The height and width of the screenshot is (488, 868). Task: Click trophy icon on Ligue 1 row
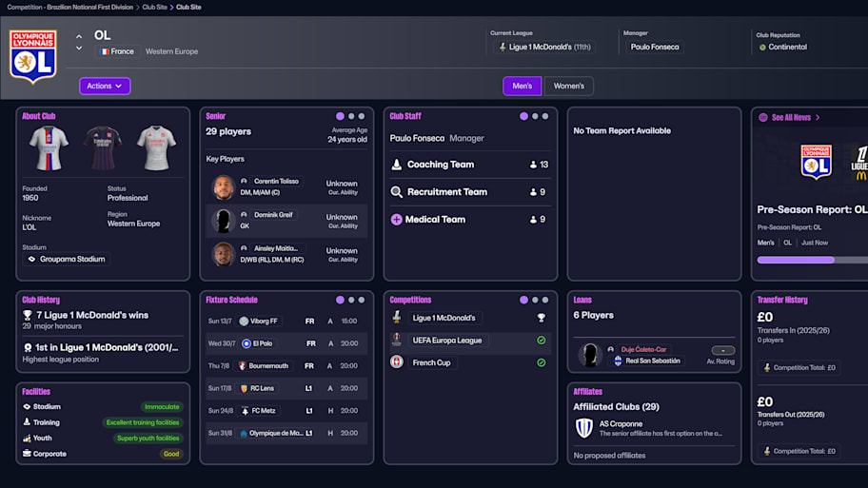coord(542,318)
